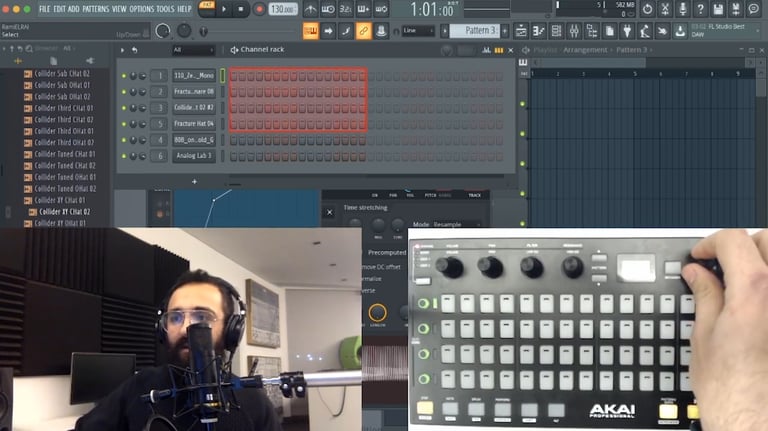The width and height of the screenshot is (768, 431).
Task: Open the plugin picker plug icon
Action: coord(627,31)
